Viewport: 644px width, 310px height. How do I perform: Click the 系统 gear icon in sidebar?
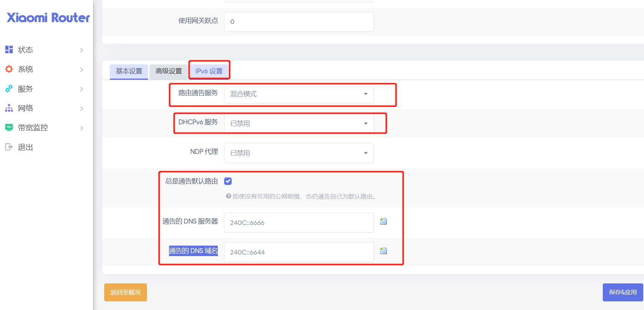pos(9,69)
